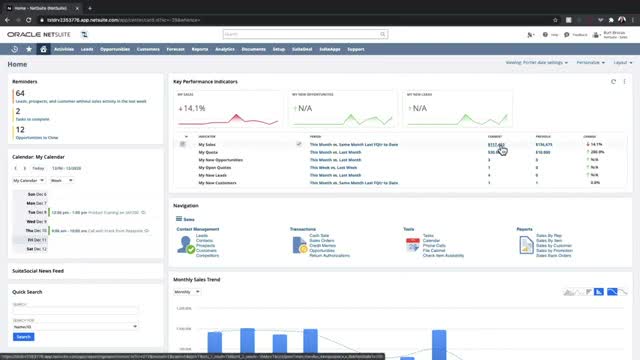
Task: Open the Monthly dropdown in Monthly Sales Trend
Action: coord(187,292)
